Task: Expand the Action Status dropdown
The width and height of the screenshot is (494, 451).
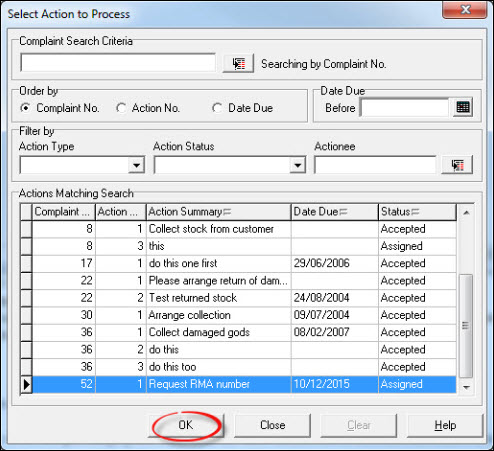Action: point(298,165)
